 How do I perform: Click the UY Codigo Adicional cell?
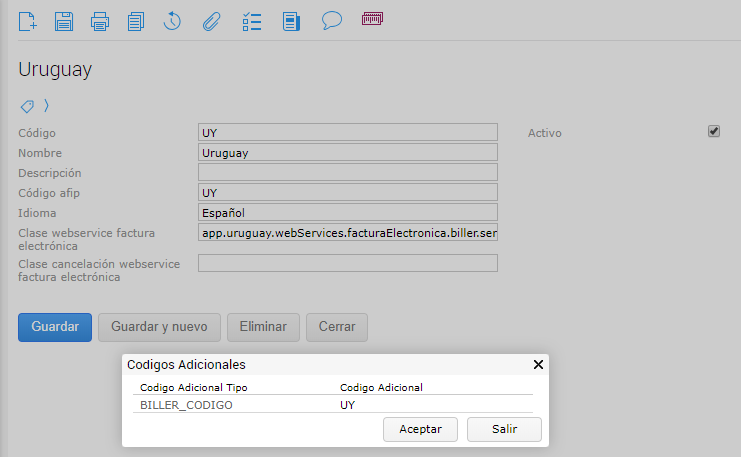[347, 405]
